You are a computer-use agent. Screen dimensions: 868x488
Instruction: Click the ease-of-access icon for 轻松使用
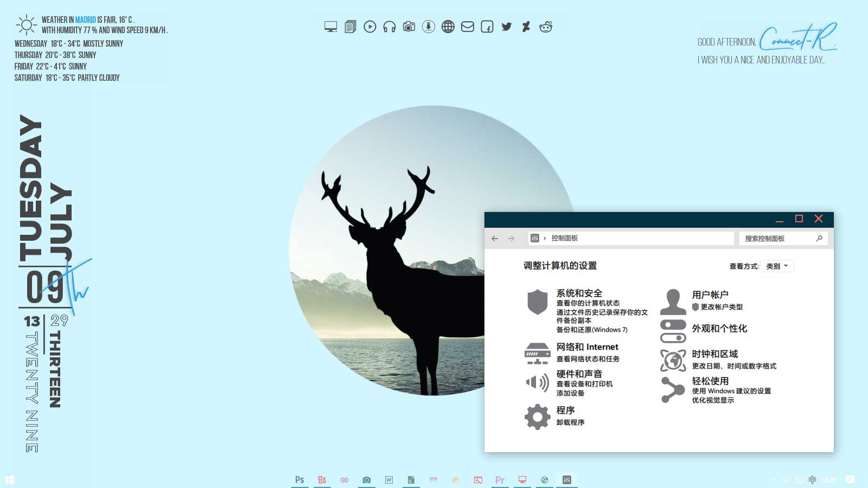673,389
